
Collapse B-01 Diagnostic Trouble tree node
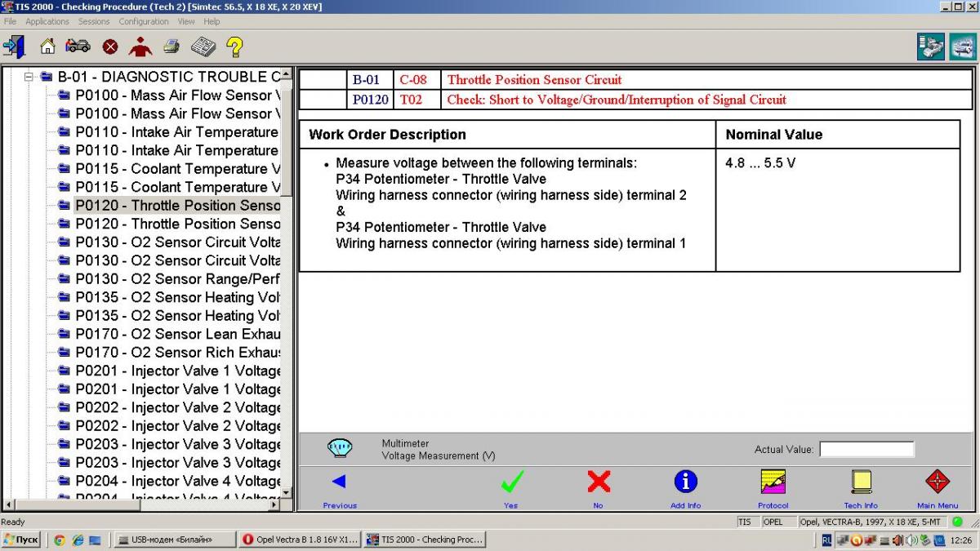click(29, 77)
